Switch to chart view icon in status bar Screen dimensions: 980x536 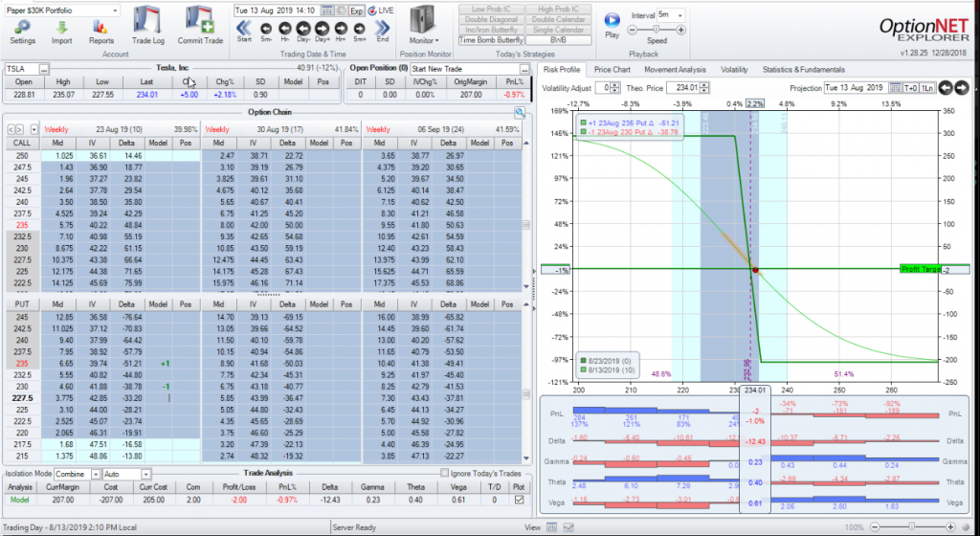click(x=568, y=527)
